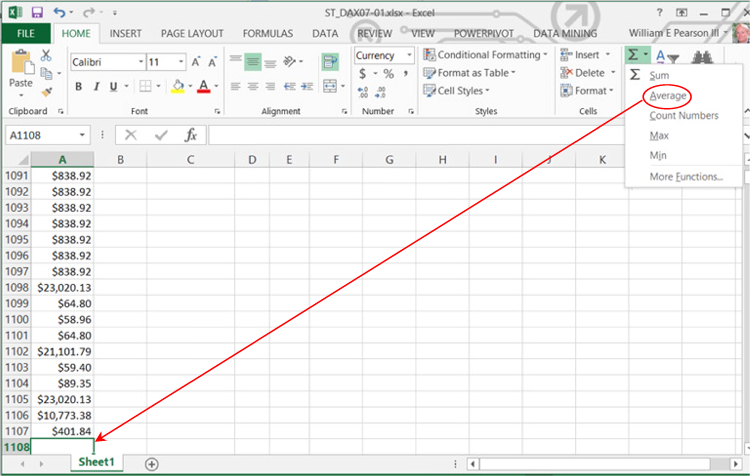
Task: Toggle Underline formatting
Action: (113, 87)
